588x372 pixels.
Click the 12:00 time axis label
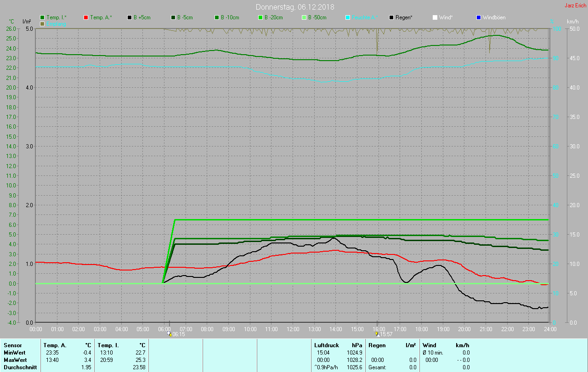[x=293, y=329]
